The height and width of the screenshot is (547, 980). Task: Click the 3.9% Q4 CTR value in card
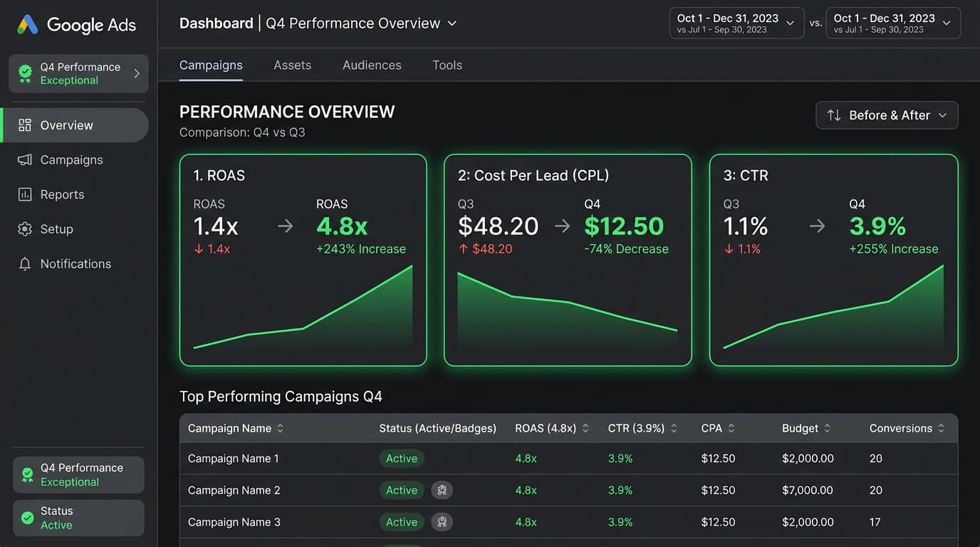click(877, 226)
